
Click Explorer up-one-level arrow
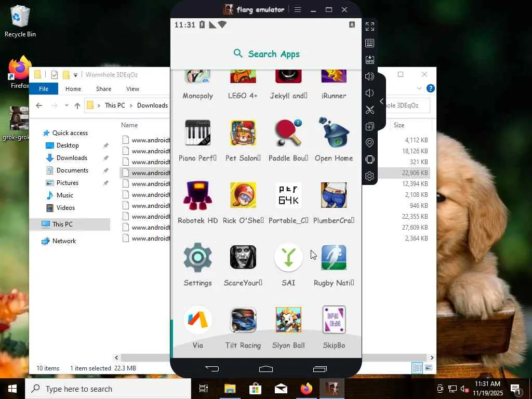[x=77, y=105]
